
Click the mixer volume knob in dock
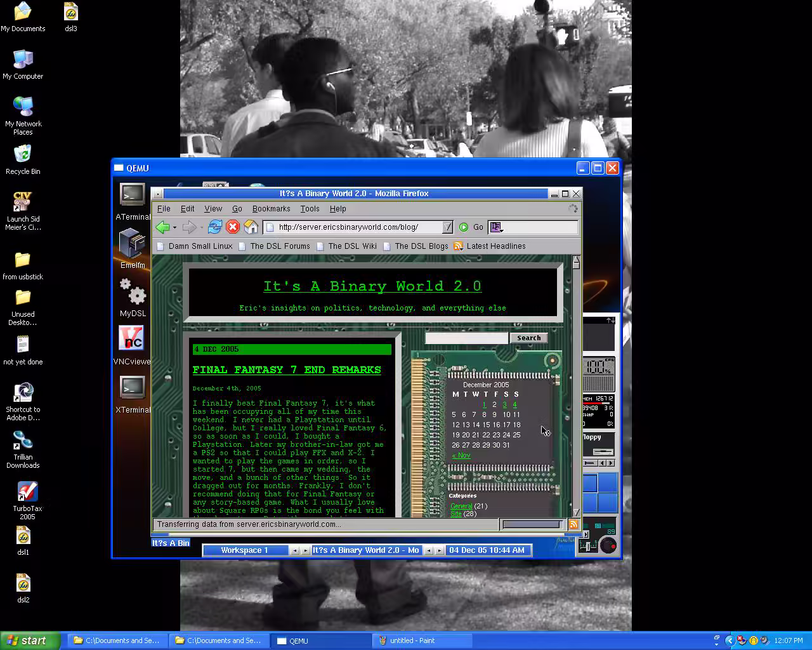[608, 545]
